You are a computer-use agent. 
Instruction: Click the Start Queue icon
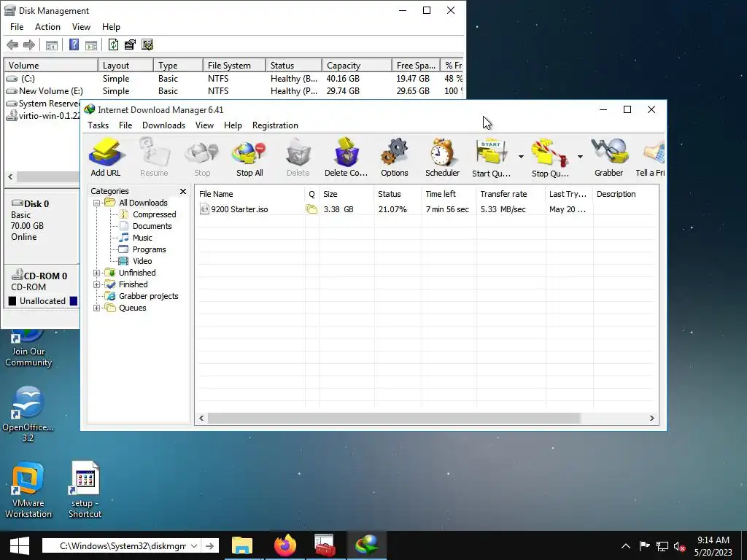tap(491, 157)
